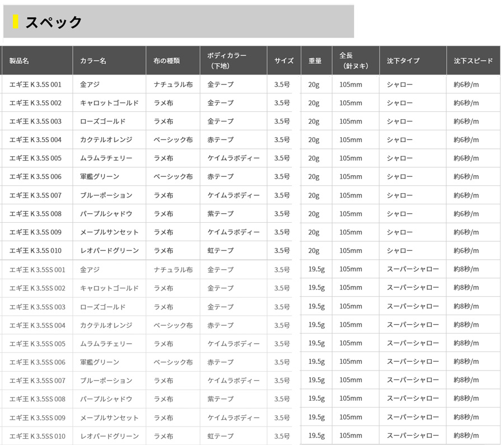
Task: Select product name エギ王 K 3.5S 001
Action: [35, 85]
